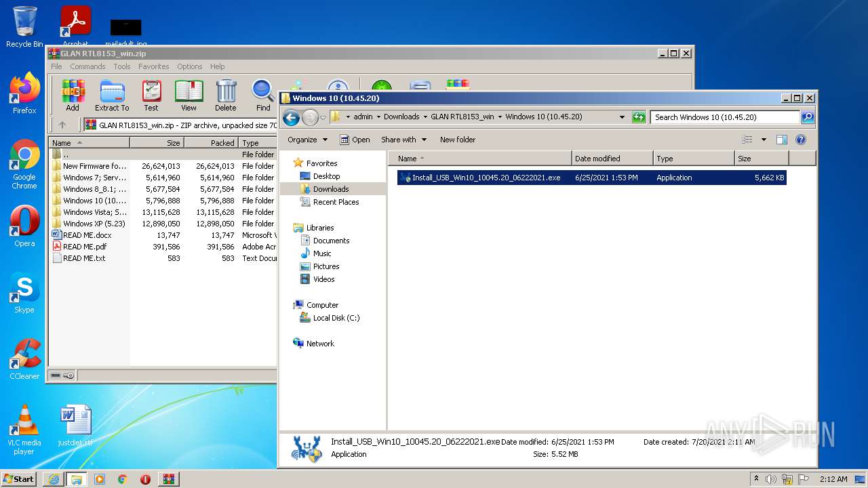Expand Downloads breadcrumb arrow in address bar
This screenshot has height=488, width=868.
[425, 117]
